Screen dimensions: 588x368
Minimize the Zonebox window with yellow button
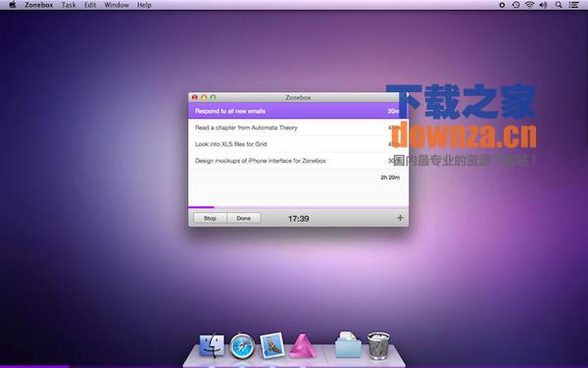[204, 97]
